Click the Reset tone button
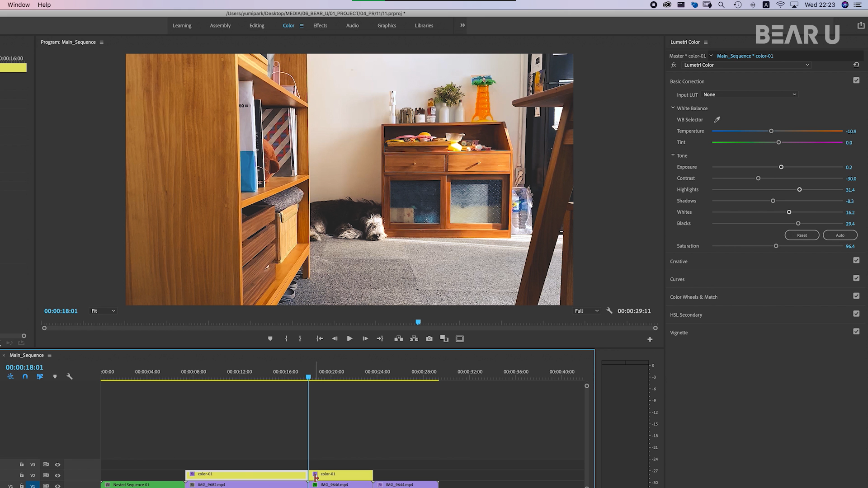868x488 pixels. pos(802,235)
